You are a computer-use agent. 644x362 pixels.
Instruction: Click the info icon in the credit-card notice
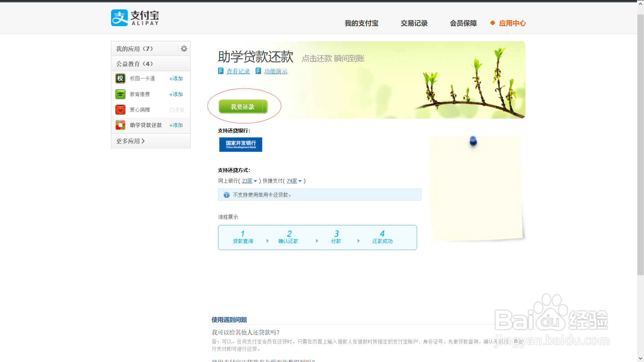pyautogui.click(x=227, y=195)
